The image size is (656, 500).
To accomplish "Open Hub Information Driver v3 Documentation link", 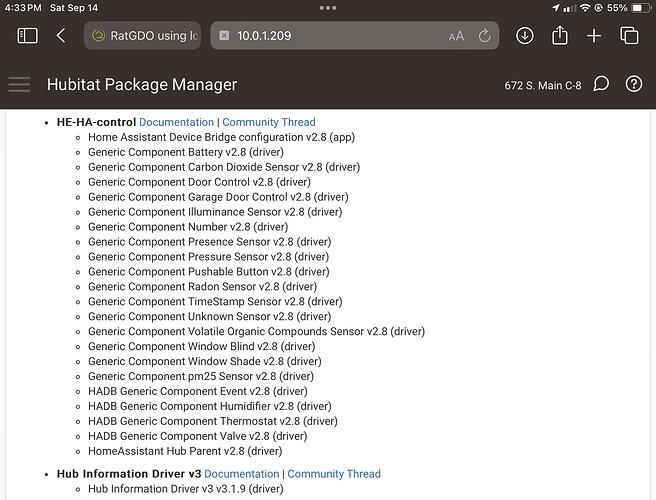I will pyautogui.click(x=241, y=474).
